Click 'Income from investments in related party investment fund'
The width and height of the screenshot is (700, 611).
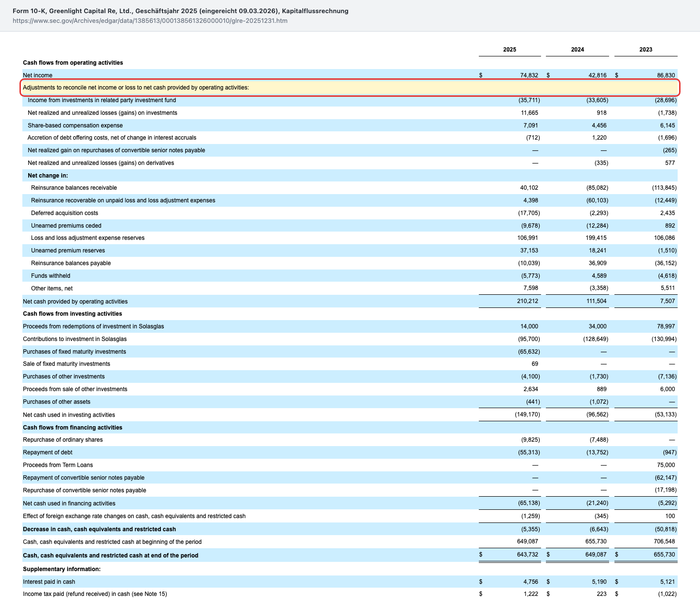click(x=102, y=100)
